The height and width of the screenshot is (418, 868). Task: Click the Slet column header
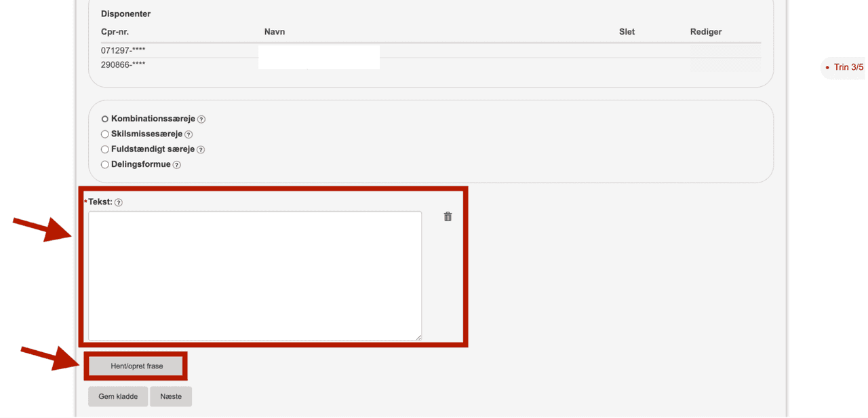pos(627,32)
